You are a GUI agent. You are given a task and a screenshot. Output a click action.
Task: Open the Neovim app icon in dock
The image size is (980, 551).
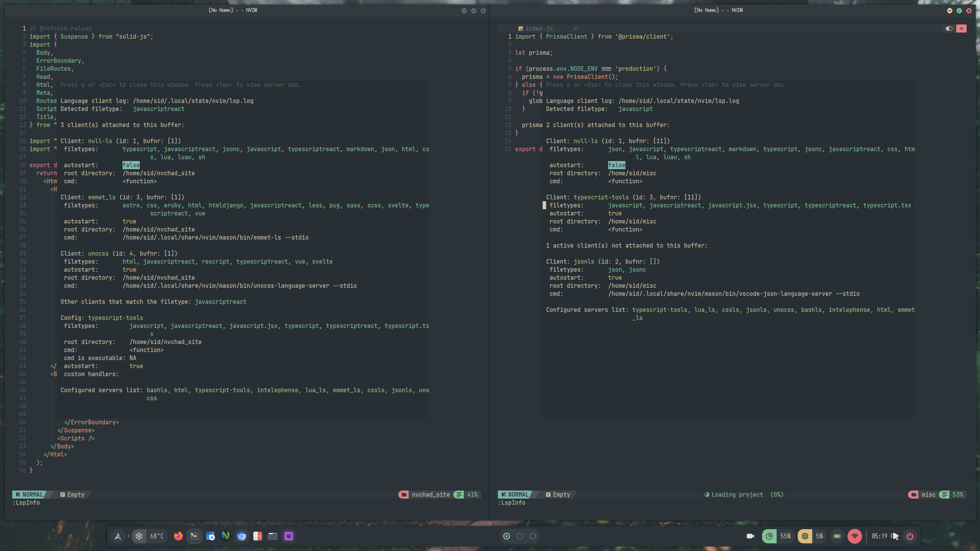[226, 536]
